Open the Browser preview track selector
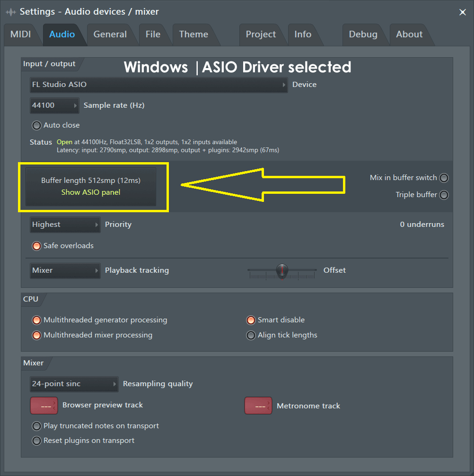The width and height of the screenshot is (474, 476). click(44, 405)
